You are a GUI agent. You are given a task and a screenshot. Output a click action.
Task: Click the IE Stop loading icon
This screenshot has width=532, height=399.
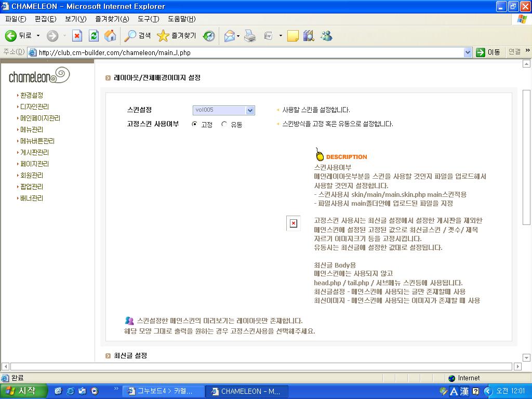(77, 36)
